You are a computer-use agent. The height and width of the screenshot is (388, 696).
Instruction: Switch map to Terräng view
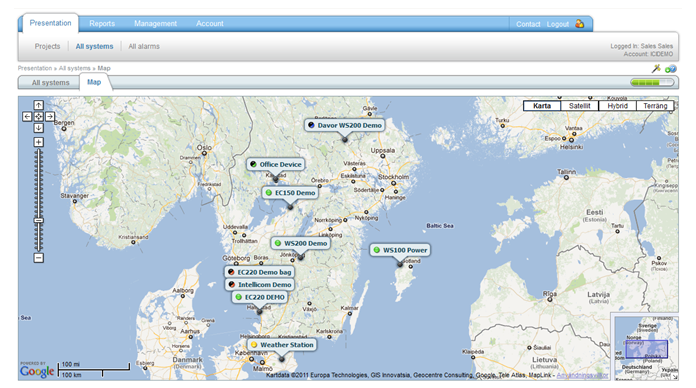655,106
